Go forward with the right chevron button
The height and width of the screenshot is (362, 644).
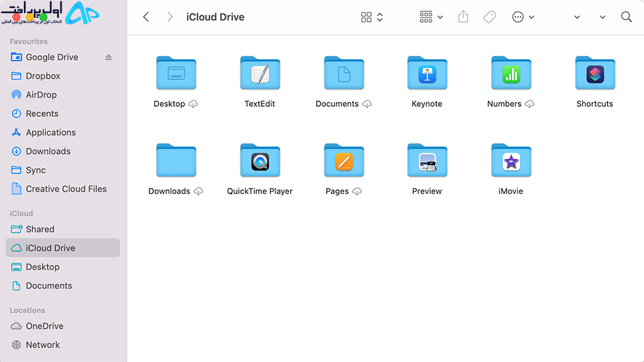pos(169,17)
